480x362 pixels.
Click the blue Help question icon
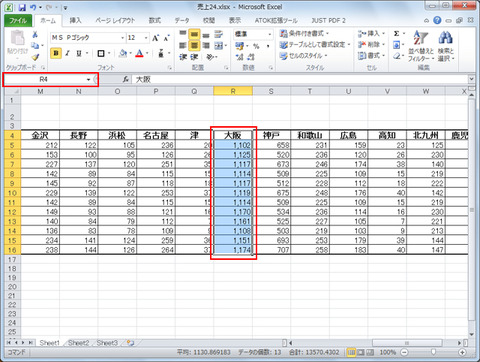437,21
